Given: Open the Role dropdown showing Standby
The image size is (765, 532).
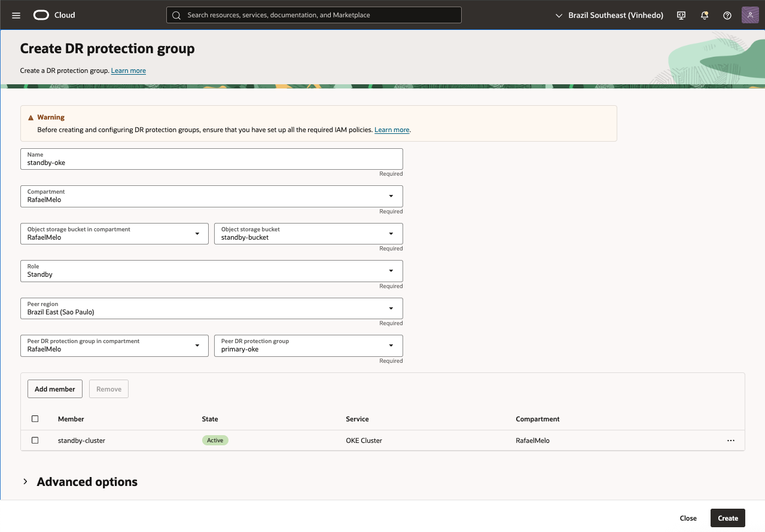Looking at the screenshot, I should coord(211,271).
